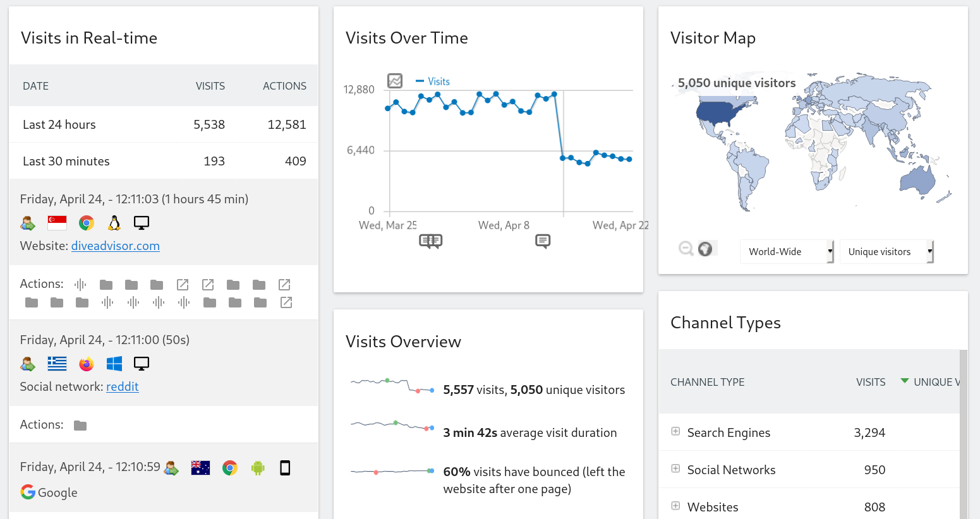Sort by the VISITS column in Channel Types

click(870, 382)
